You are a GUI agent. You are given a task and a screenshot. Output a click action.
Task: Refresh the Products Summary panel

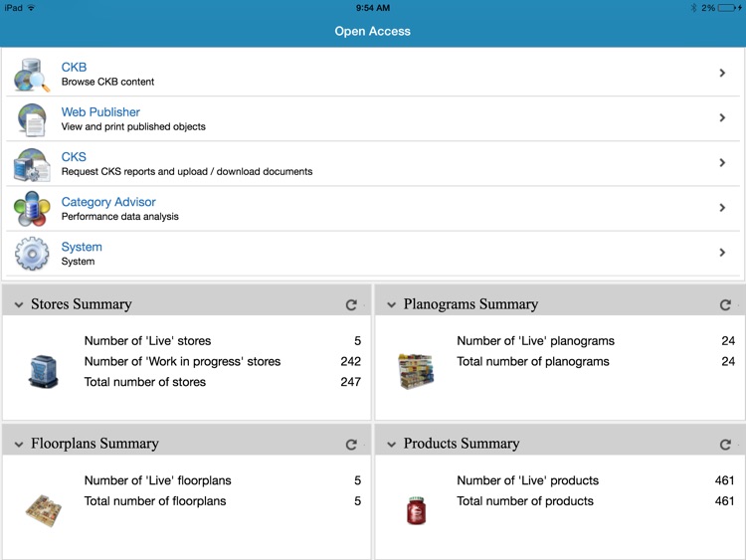(x=725, y=445)
